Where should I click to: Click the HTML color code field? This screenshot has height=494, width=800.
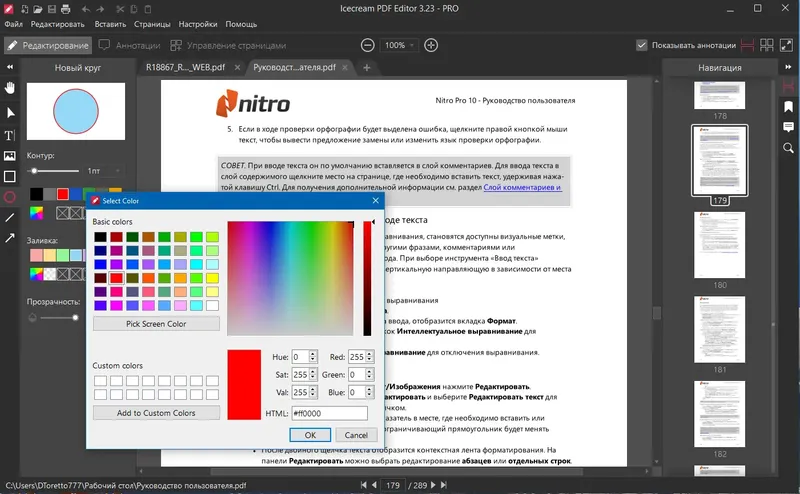[x=330, y=413]
